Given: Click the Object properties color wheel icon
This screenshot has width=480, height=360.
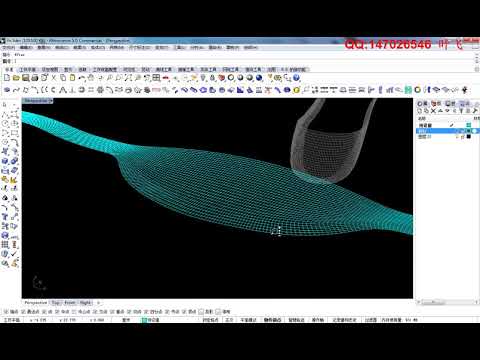Looking at the screenshot, I should pos(231,78).
